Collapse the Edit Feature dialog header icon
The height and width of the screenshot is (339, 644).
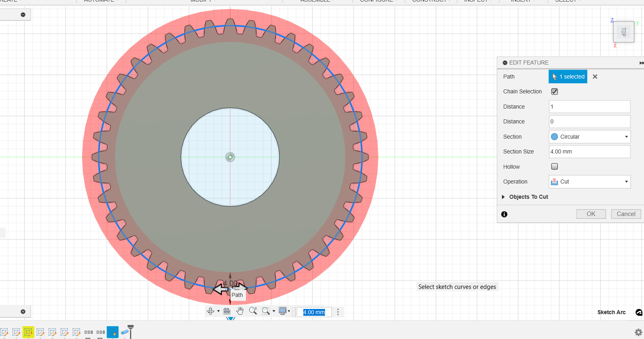pyautogui.click(x=505, y=63)
